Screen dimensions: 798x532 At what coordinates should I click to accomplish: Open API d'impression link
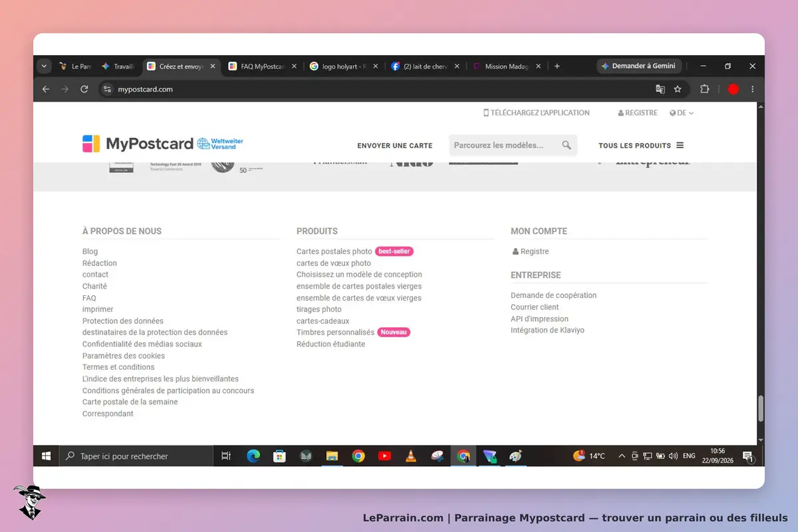539,319
